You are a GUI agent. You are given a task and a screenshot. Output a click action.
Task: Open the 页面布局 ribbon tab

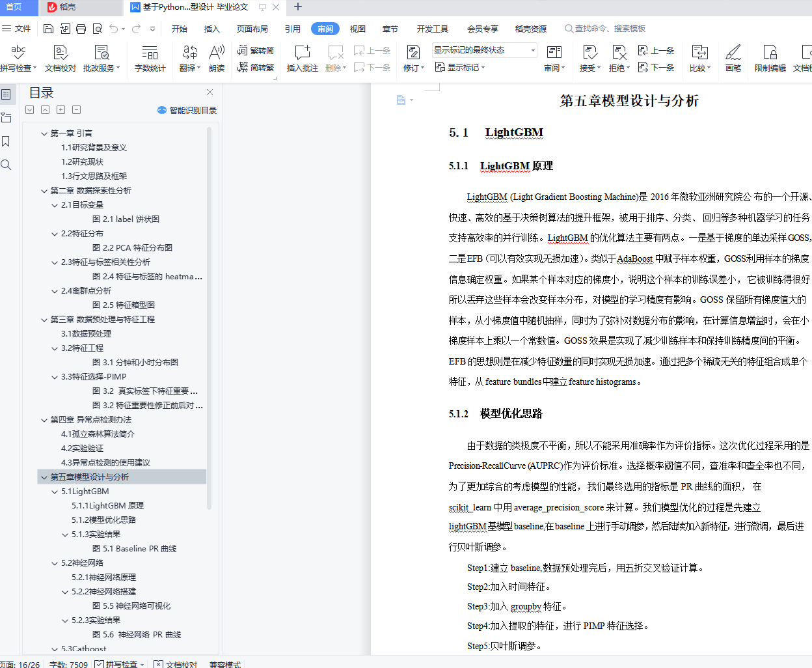point(252,29)
